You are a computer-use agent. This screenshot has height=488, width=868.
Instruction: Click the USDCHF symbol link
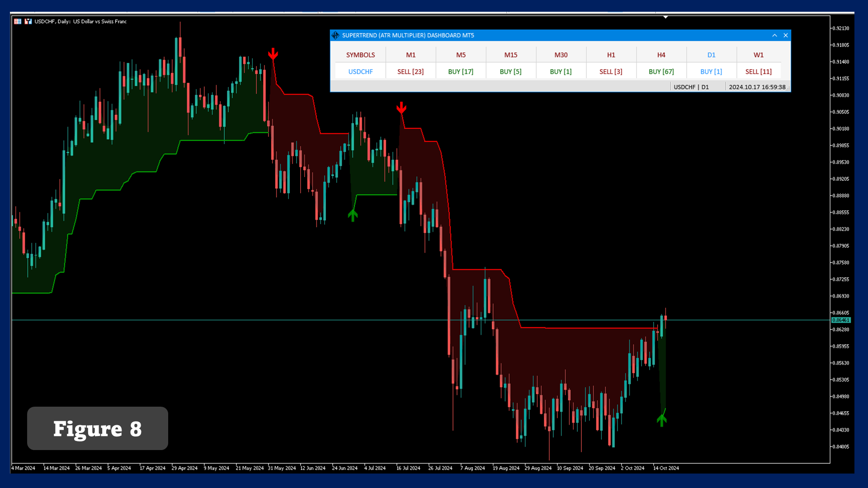pyautogui.click(x=360, y=71)
